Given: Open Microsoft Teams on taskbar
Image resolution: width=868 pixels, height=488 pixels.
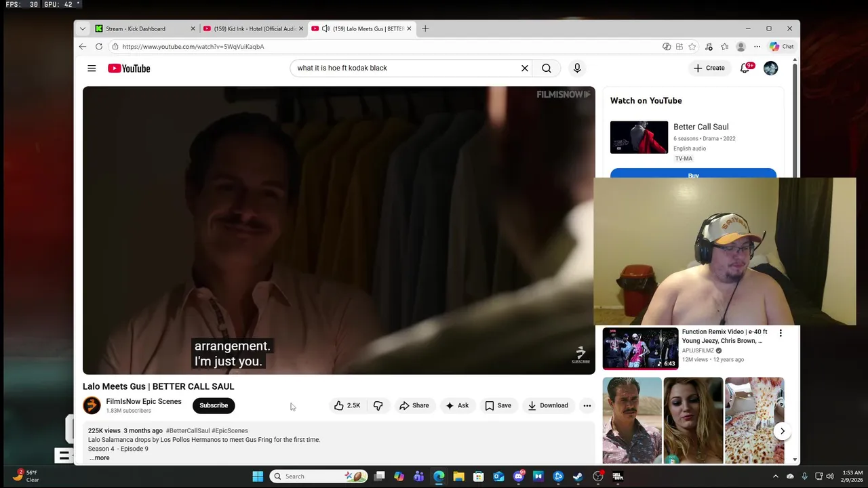Looking at the screenshot, I should (x=418, y=476).
